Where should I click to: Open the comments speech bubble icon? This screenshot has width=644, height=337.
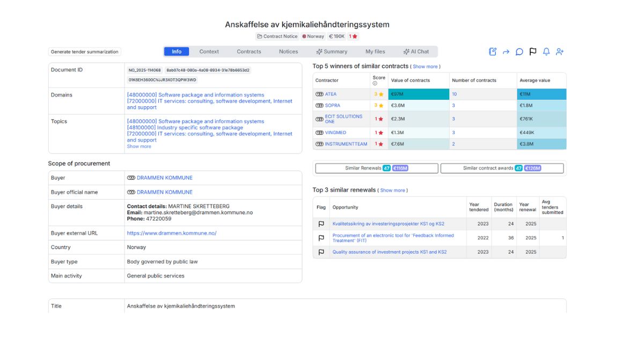[519, 52]
